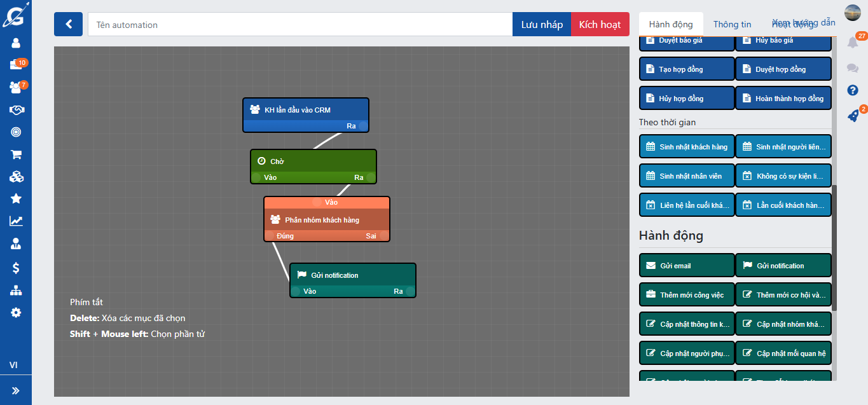The width and height of the screenshot is (868, 405).
Task: Select the Hành động tab
Action: coord(671,25)
